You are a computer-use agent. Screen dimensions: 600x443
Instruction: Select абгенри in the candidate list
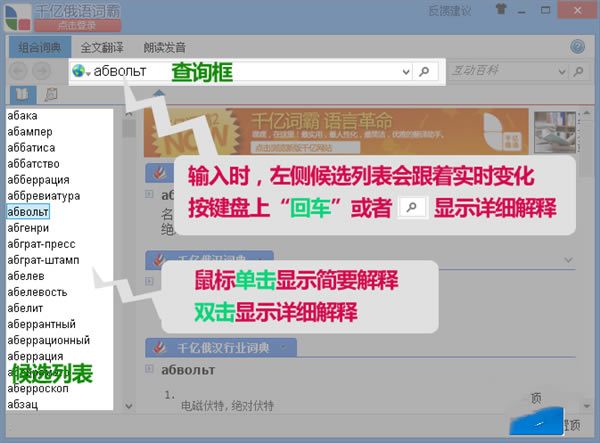(x=28, y=228)
